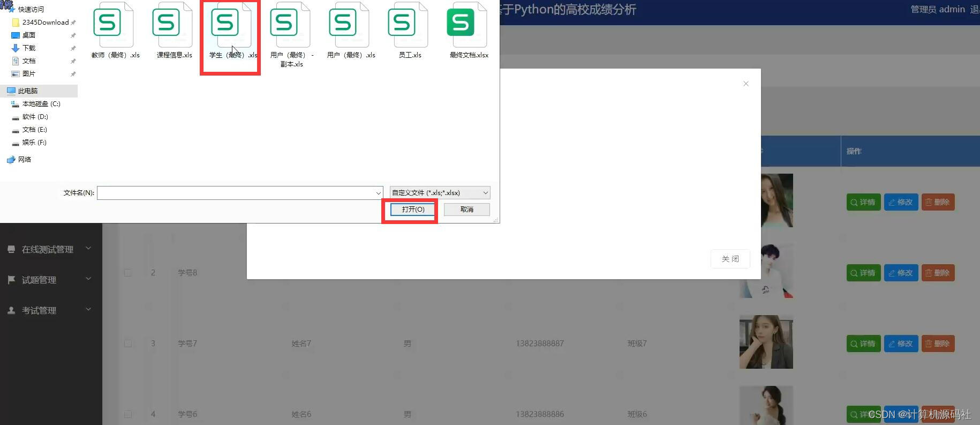
Task: Click phone number 13823888887 cell
Action: (x=540, y=343)
